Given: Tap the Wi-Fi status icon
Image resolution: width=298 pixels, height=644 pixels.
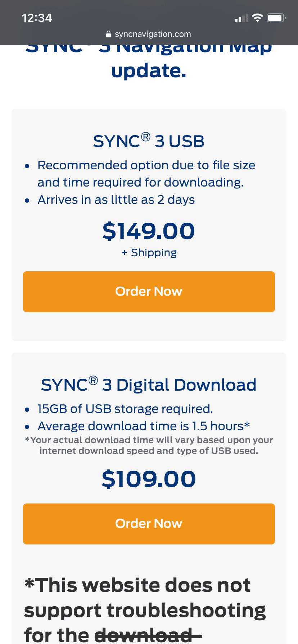Looking at the screenshot, I should (257, 18).
